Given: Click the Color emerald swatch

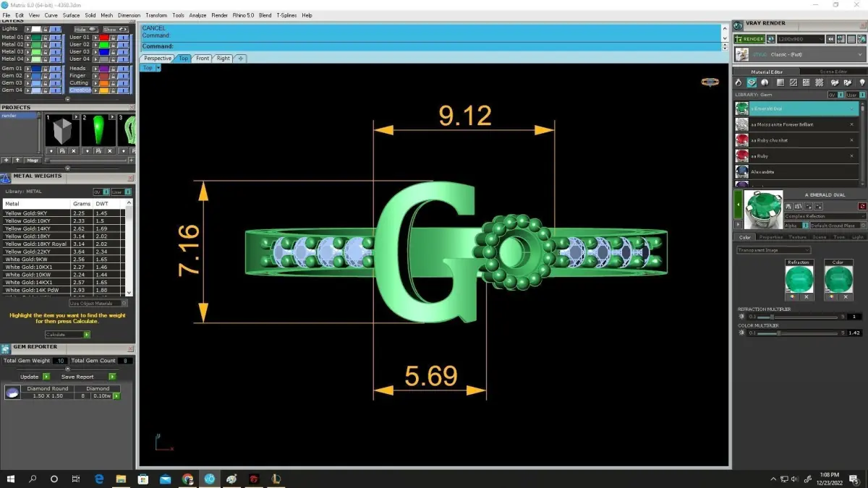Looking at the screenshot, I should point(838,279).
